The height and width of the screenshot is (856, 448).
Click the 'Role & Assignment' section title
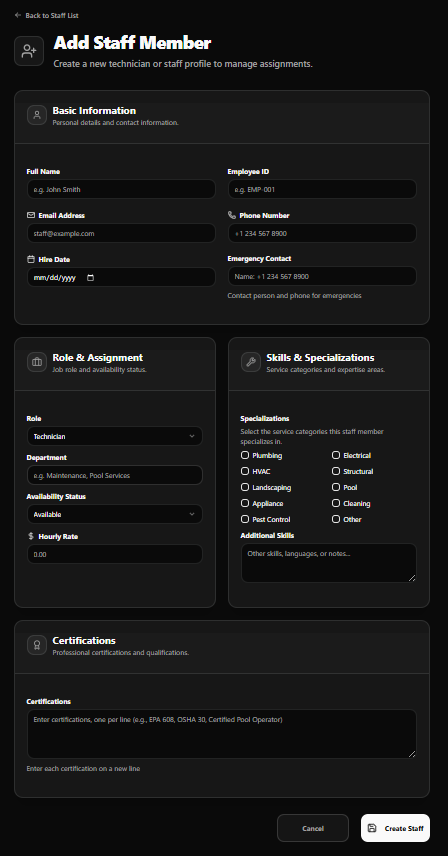pos(98,358)
